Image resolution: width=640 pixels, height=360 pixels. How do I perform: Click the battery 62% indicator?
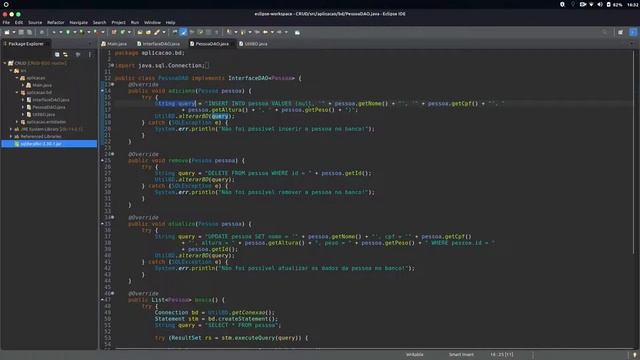pos(615,4)
